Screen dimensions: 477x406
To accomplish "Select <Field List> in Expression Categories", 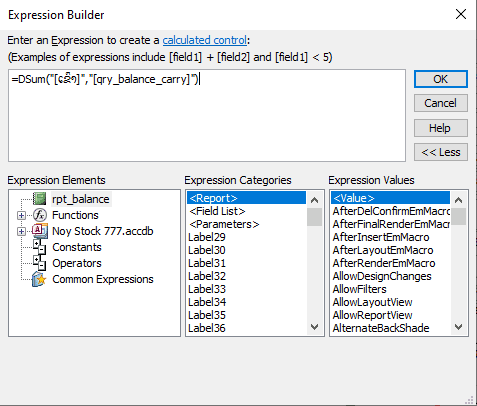I will pos(217,211).
